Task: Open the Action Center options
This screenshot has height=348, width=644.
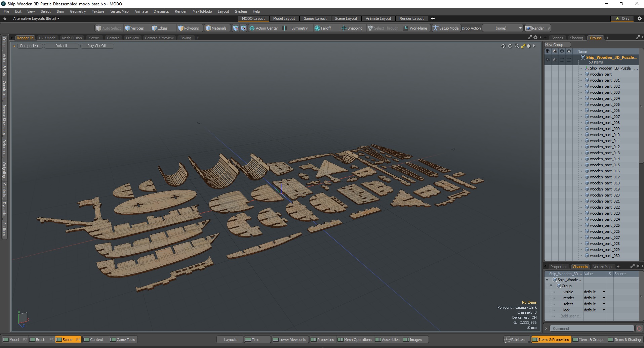Action: pos(264,28)
